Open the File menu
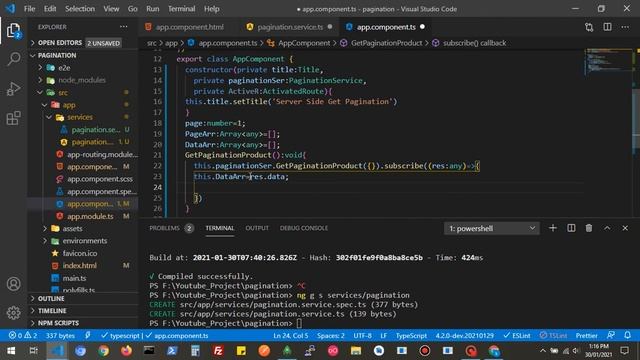The width and height of the screenshot is (640, 360). coord(29,9)
